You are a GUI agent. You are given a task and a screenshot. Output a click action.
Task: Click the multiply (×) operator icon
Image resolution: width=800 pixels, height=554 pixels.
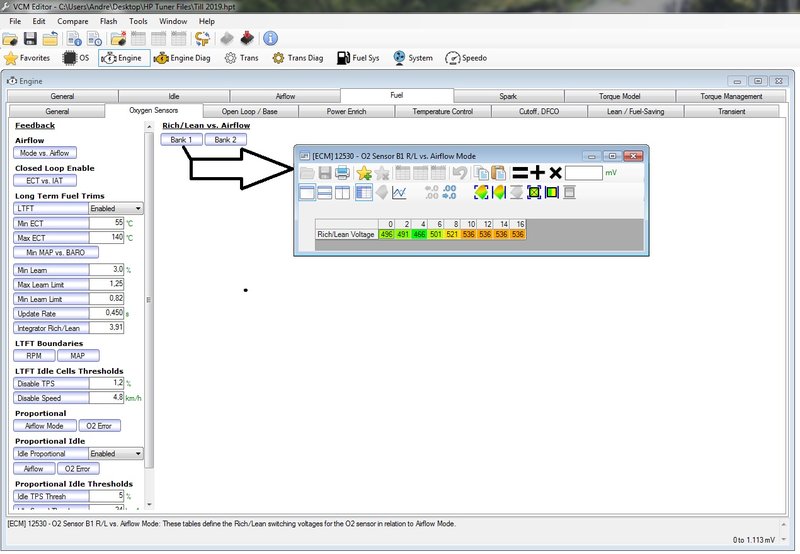555,174
